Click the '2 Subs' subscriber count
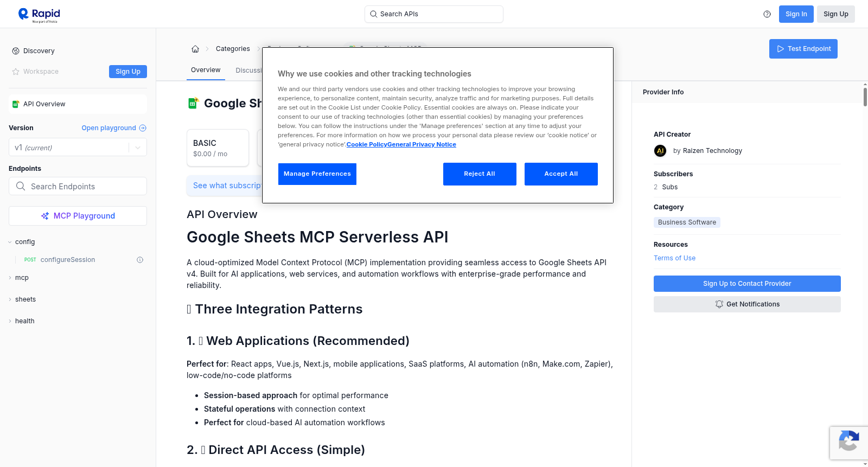This screenshot has width=868, height=467. [666, 187]
